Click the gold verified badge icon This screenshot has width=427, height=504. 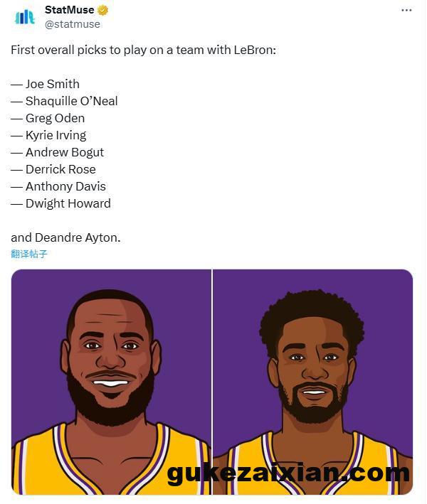102,10
